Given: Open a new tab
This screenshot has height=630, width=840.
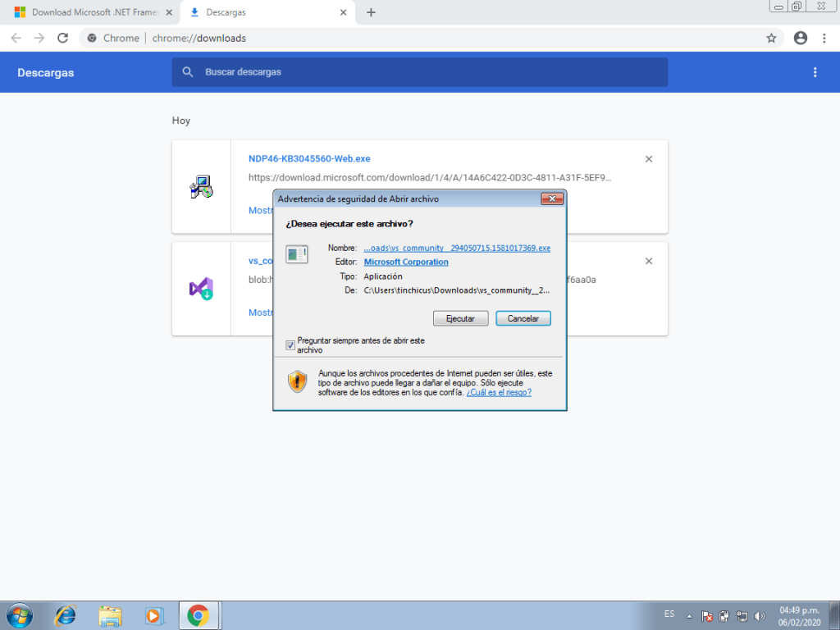Looking at the screenshot, I should (x=371, y=12).
